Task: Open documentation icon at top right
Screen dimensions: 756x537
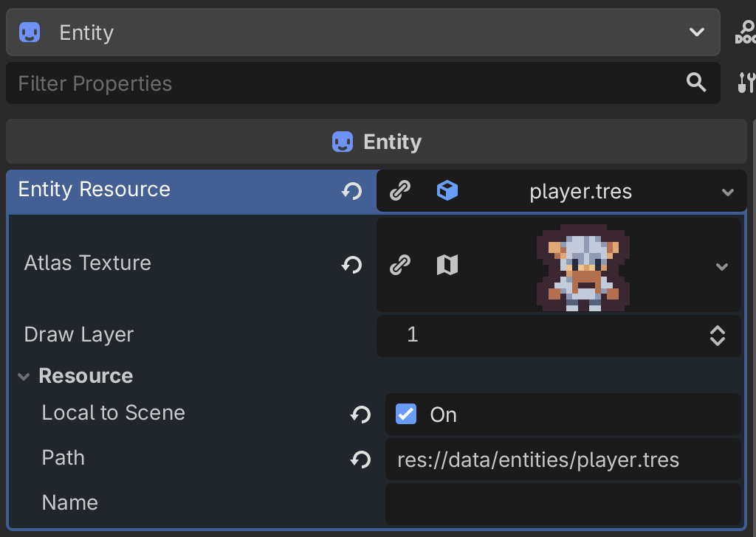Action: [x=746, y=32]
